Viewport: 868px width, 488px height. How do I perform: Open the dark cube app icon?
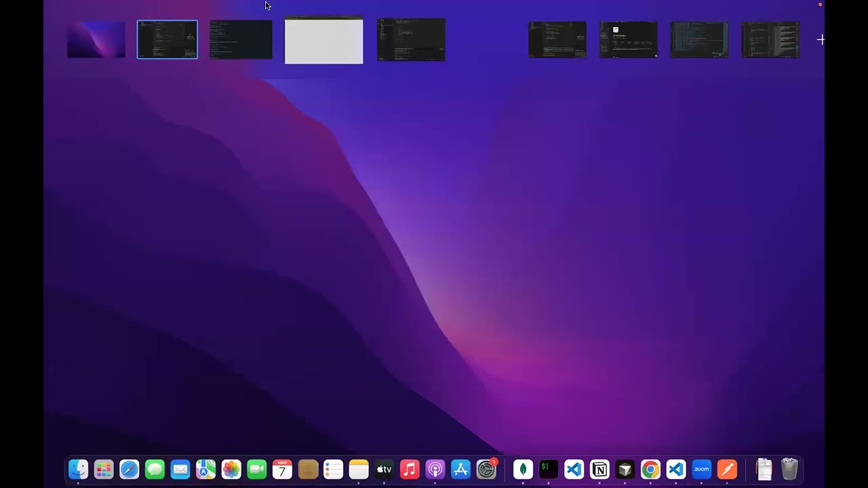click(625, 469)
